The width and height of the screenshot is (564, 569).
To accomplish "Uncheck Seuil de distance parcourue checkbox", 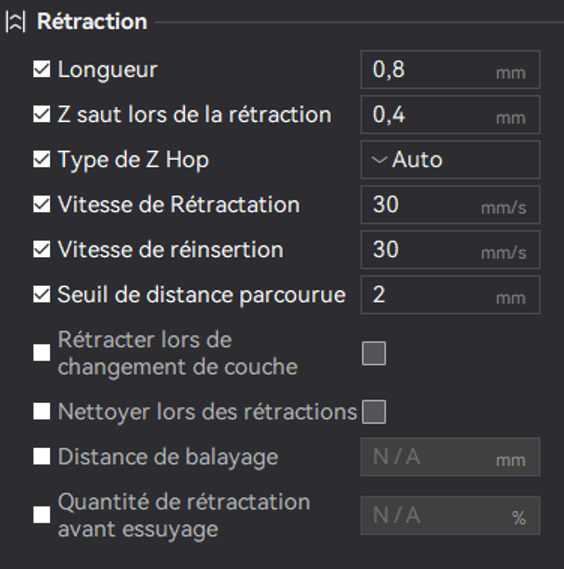I will (x=42, y=294).
